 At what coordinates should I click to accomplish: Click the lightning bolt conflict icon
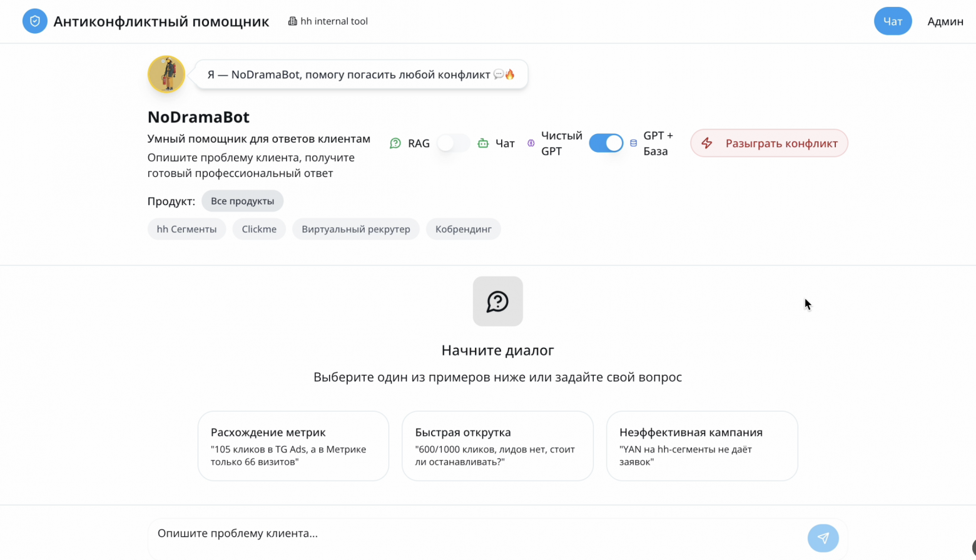point(707,143)
